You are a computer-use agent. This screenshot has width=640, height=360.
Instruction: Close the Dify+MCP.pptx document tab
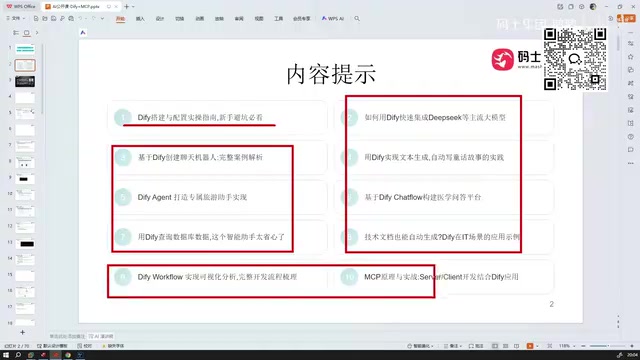tap(116, 7)
